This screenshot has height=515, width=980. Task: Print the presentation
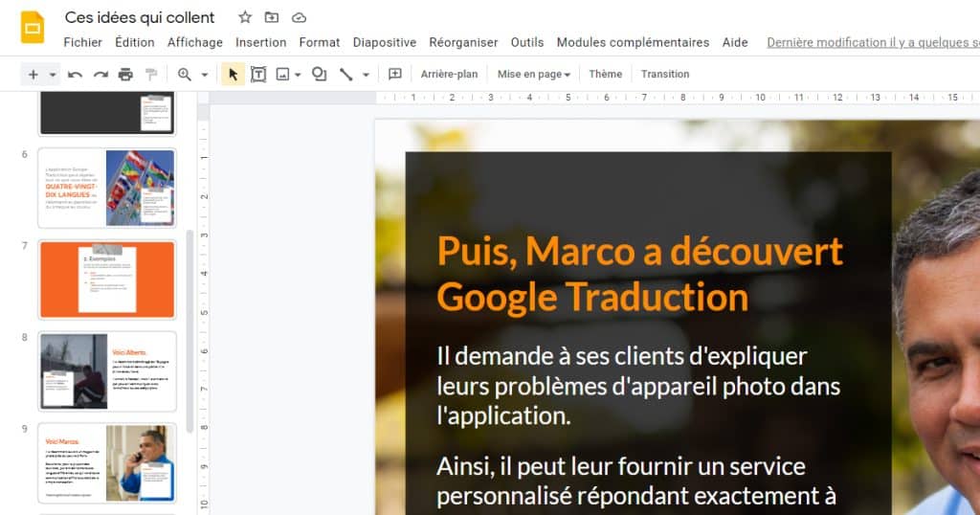coord(125,75)
